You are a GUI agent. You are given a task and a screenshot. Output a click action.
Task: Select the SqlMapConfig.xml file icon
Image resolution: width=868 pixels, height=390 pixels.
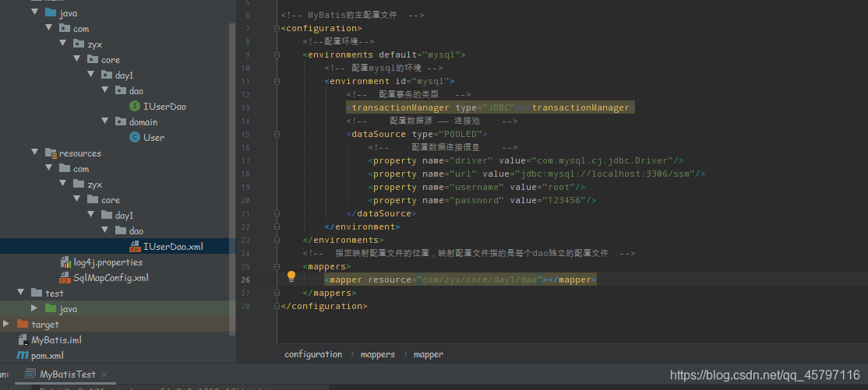[x=65, y=278]
